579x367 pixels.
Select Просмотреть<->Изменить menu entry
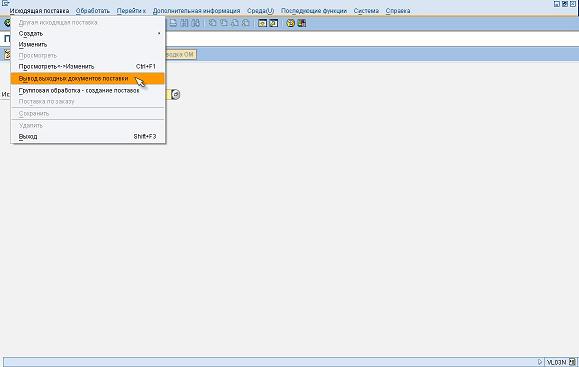click(x=88, y=67)
